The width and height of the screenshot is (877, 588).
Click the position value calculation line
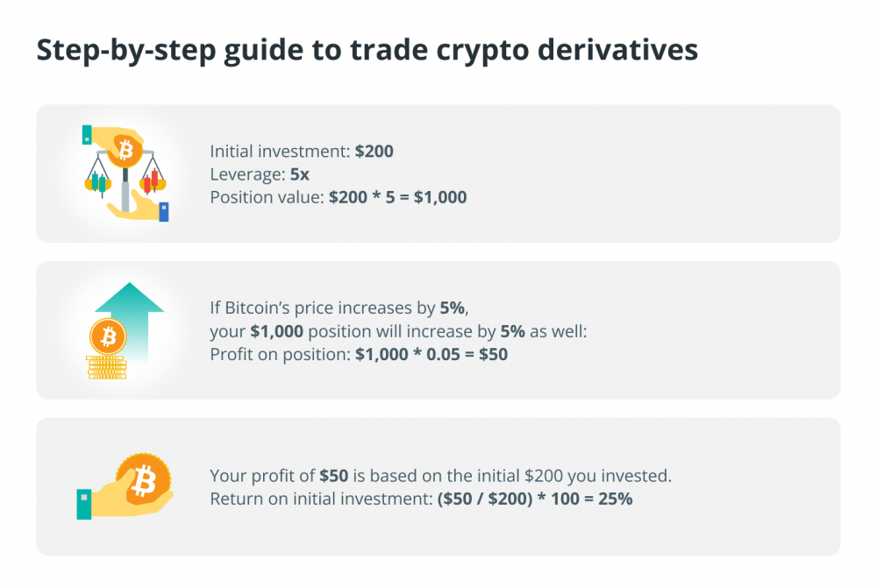pos(339,197)
